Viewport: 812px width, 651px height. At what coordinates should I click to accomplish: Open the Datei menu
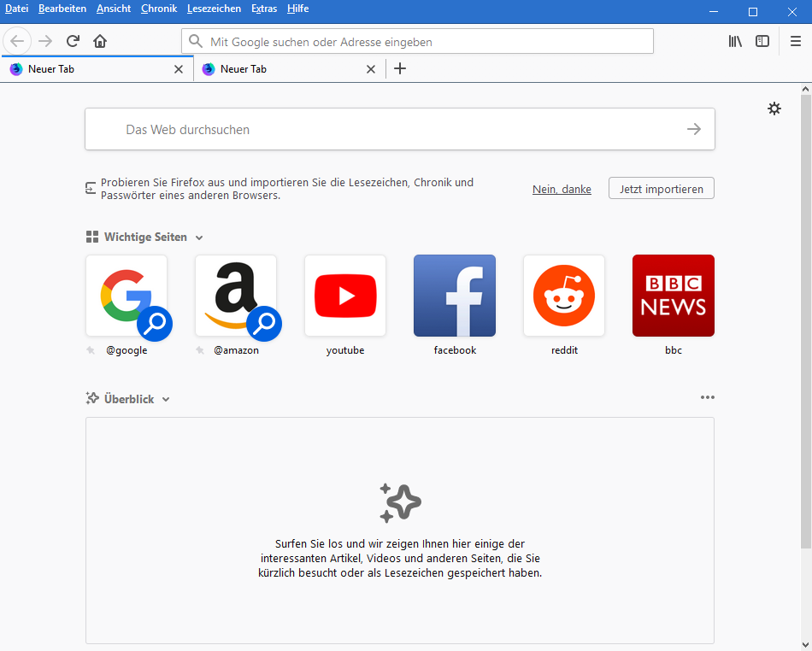pyautogui.click(x=16, y=9)
